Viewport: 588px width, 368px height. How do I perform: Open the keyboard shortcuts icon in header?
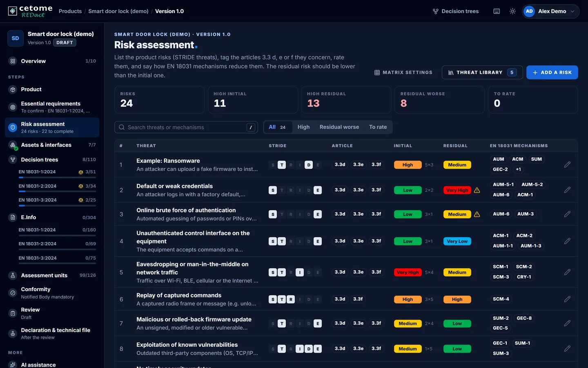click(x=497, y=11)
